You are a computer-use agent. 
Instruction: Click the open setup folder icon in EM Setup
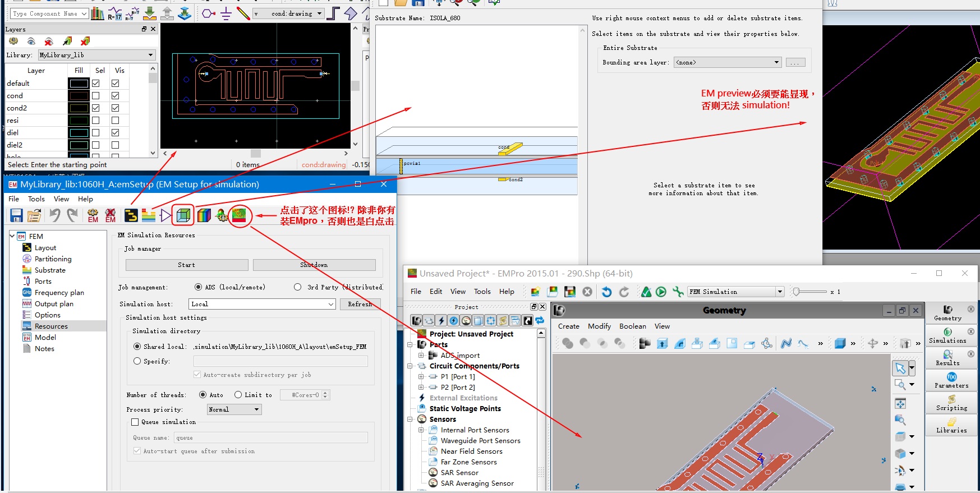click(34, 215)
